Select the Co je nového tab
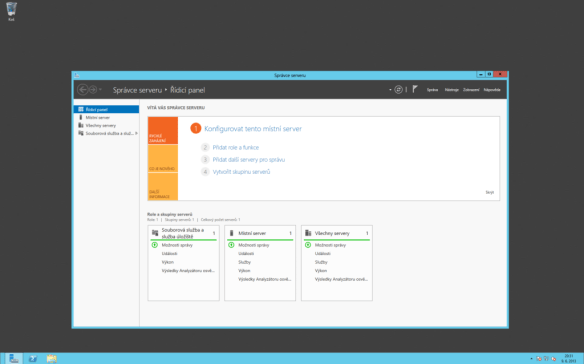 click(163, 158)
